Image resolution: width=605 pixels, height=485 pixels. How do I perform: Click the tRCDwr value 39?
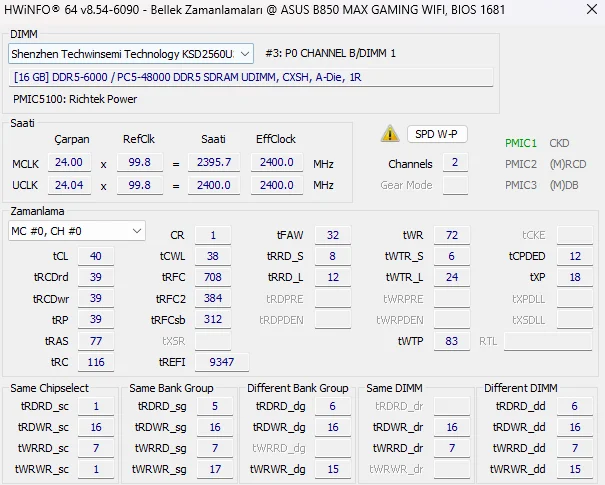click(96, 298)
